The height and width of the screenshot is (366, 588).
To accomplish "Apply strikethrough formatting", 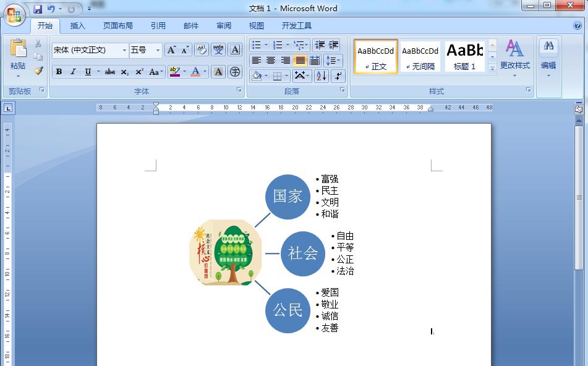I will pos(110,72).
